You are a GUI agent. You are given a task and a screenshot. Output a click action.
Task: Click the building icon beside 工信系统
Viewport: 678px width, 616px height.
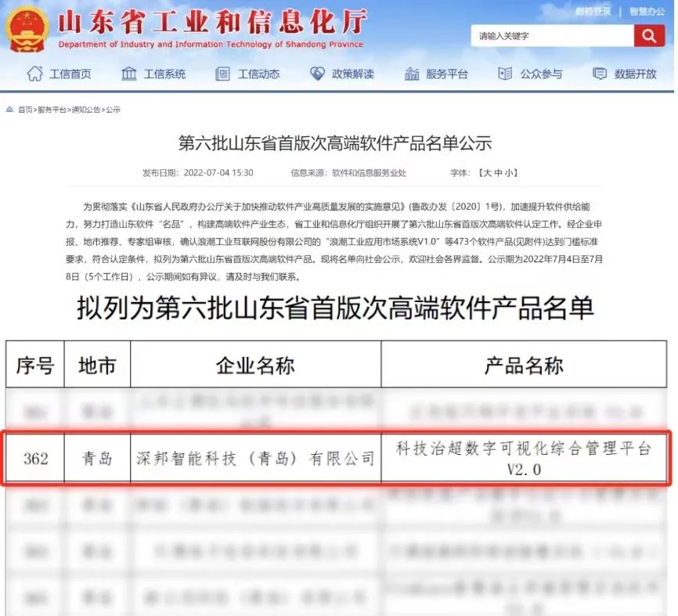[x=129, y=74]
